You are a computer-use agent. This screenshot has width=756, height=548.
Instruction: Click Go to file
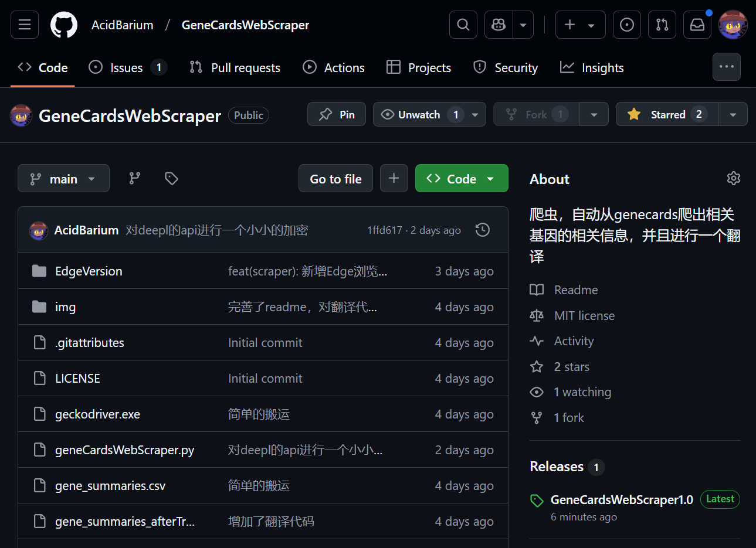[x=335, y=178]
